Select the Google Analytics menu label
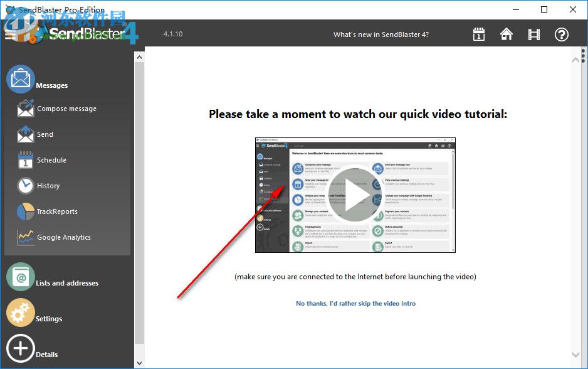Image resolution: width=588 pixels, height=369 pixels. 64,237
